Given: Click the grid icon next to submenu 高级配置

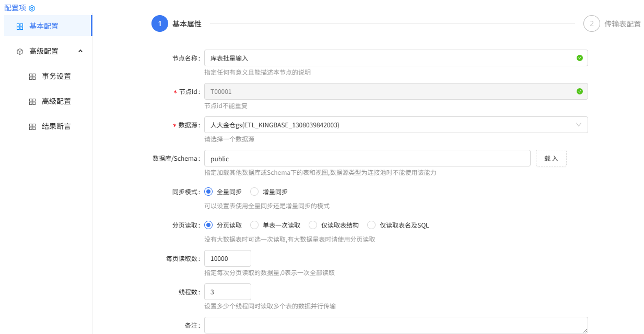Looking at the screenshot, I should (32, 101).
